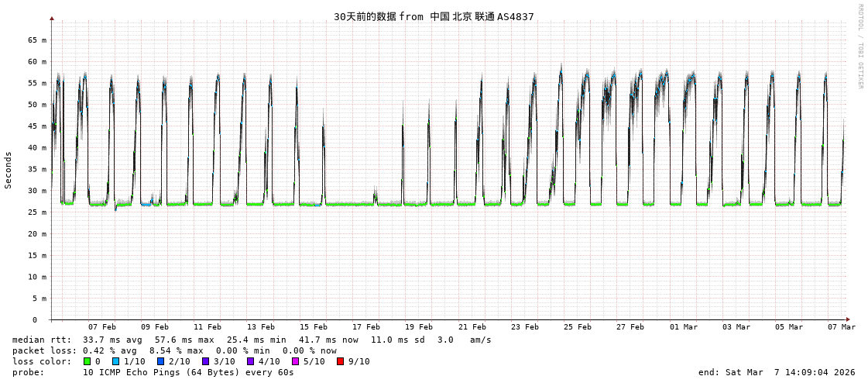Image resolution: width=868 pixels, height=383 pixels.
Task: Click the packet loss statistics line
Action: pyautogui.click(x=174, y=350)
